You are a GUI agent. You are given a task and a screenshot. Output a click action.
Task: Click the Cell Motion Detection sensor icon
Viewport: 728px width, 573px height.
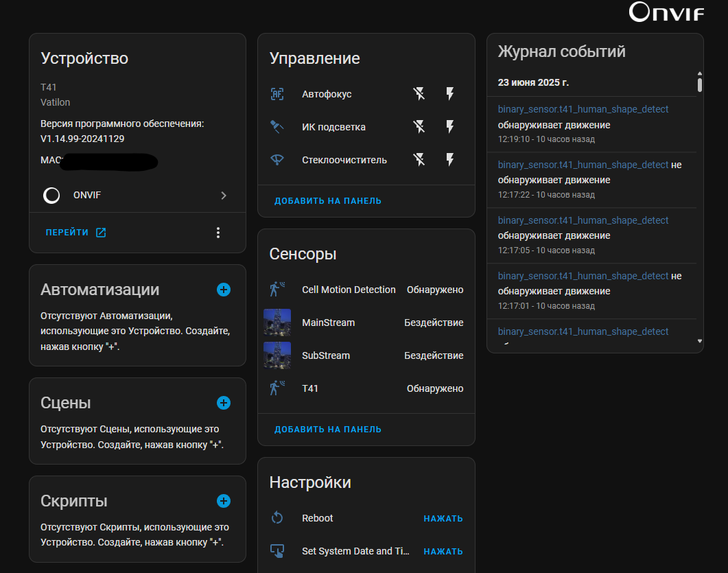(x=277, y=290)
